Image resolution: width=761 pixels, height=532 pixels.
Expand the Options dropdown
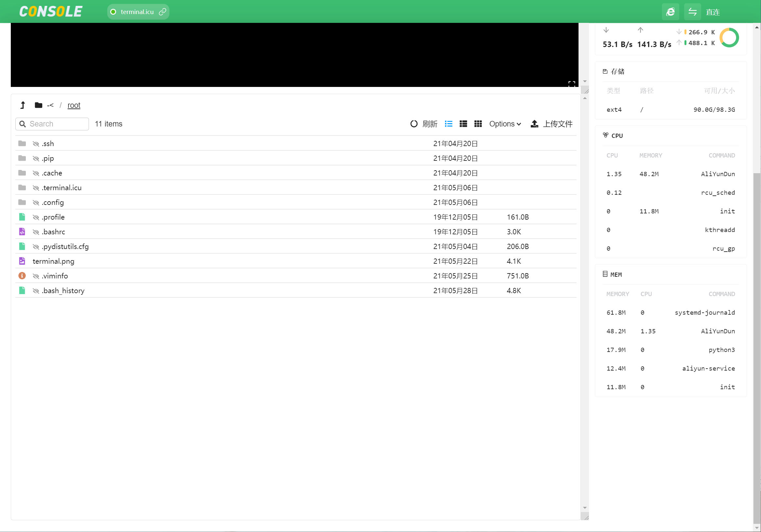(505, 124)
